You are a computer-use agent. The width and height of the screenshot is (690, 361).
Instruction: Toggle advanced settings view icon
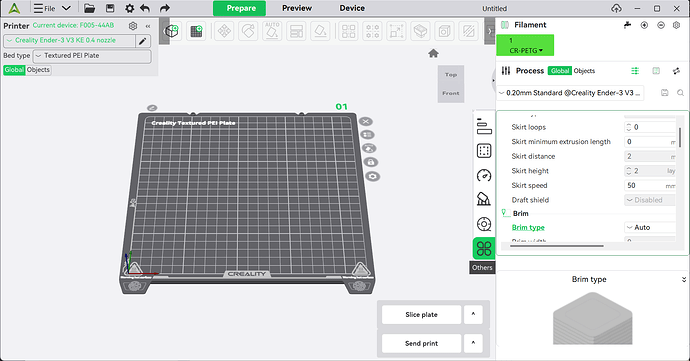point(635,71)
